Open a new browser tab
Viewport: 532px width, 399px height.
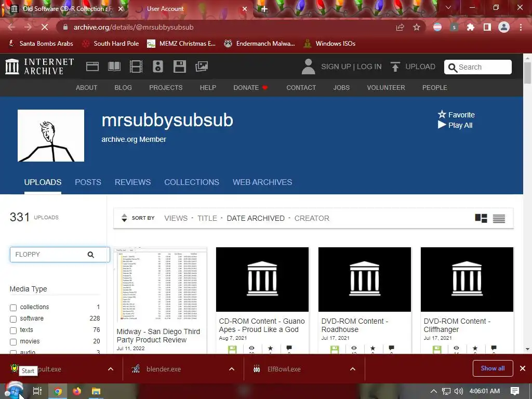click(x=264, y=9)
